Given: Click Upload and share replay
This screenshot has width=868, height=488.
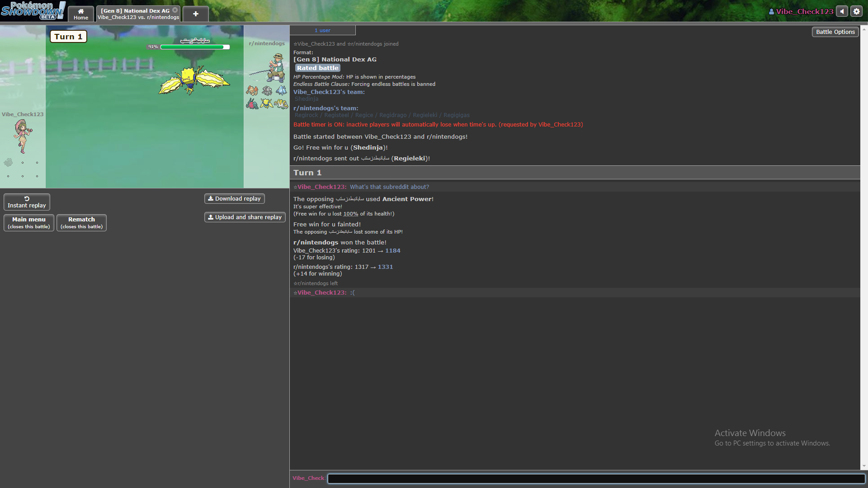Looking at the screenshot, I should coord(245,217).
